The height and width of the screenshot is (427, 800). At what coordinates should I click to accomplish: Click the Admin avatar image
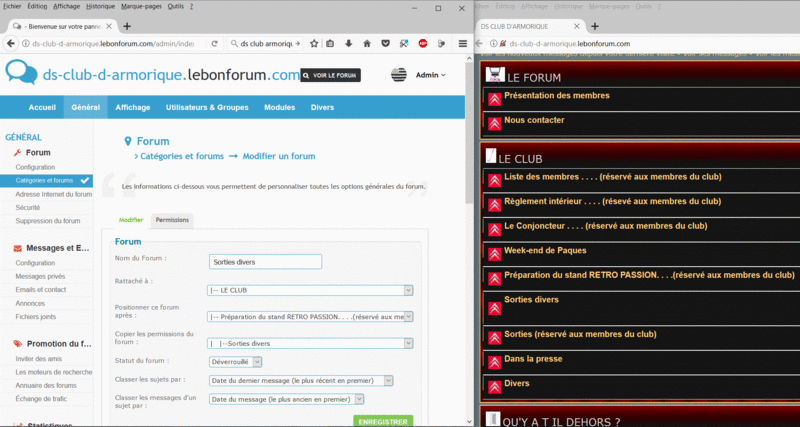coord(399,74)
